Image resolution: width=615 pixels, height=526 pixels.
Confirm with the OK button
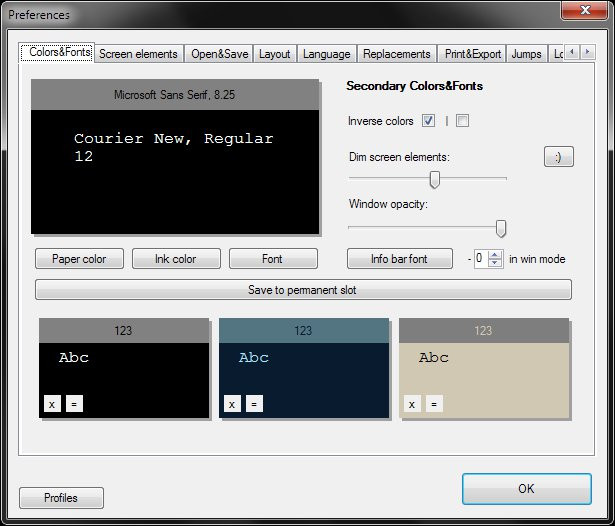(526, 489)
